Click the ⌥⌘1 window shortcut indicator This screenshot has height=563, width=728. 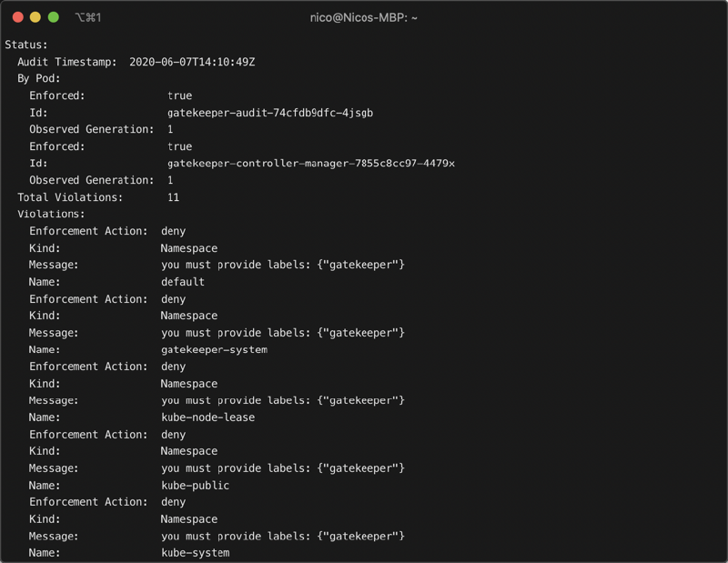tap(87, 17)
